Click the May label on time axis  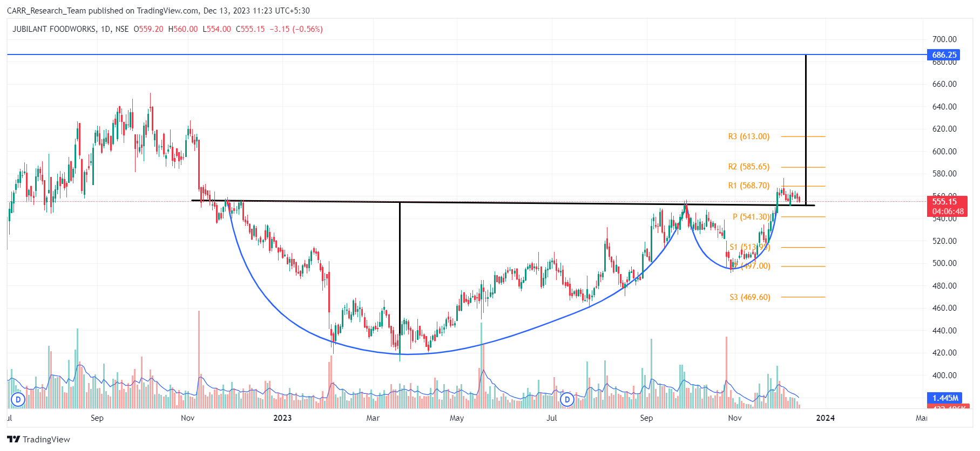[x=457, y=418]
